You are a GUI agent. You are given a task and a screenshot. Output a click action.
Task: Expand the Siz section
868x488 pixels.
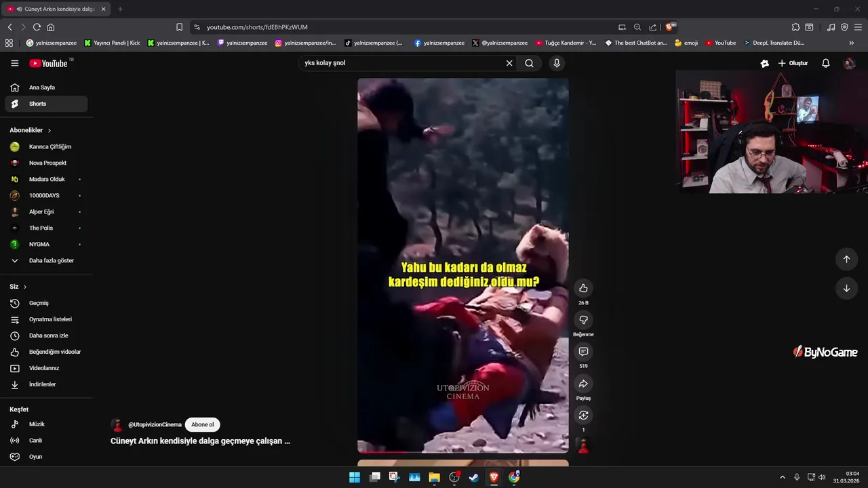point(18,287)
